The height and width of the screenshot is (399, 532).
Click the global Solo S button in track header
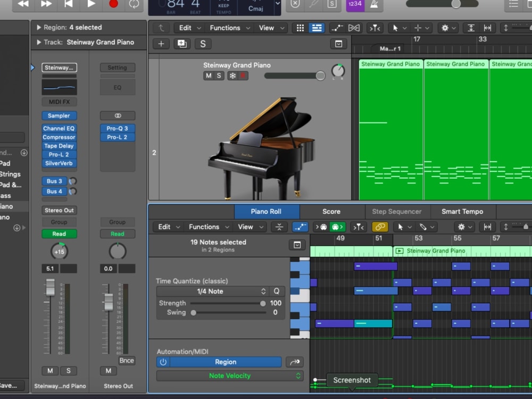203,44
